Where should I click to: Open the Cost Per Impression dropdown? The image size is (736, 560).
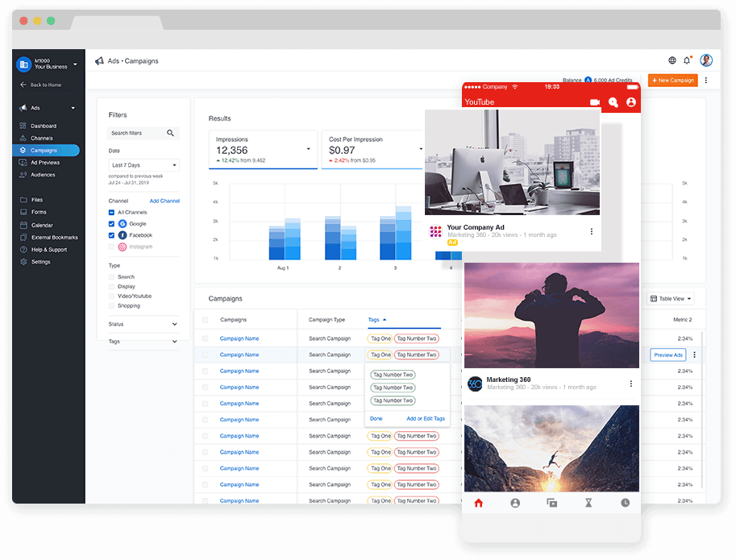click(421, 149)
